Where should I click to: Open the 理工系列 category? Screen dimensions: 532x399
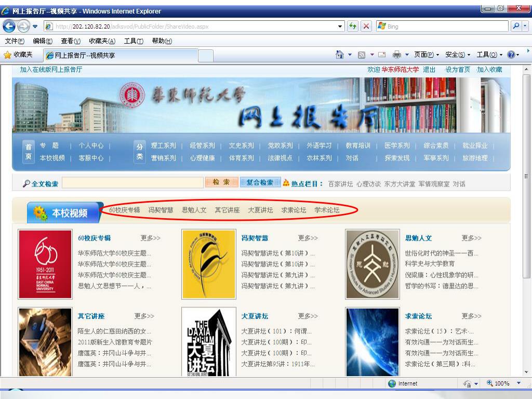pyautogui.click(x=163, y=145)
